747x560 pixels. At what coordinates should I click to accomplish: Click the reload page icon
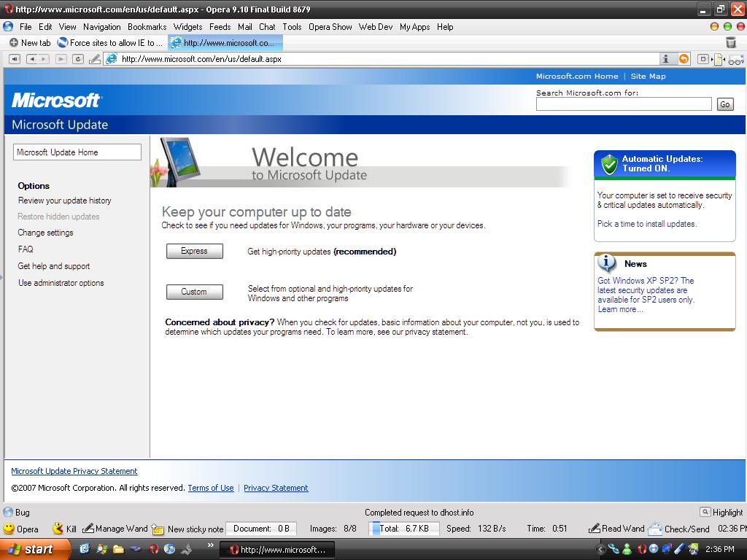pyautogui.click(x=78, y=59)
